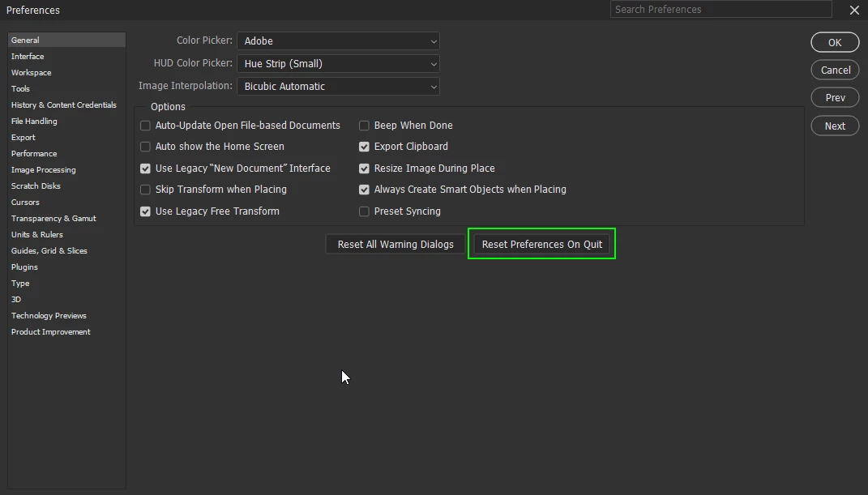Select the General preferences category
This screenshot has width=868, height=495.
click(x=66, y=40)
